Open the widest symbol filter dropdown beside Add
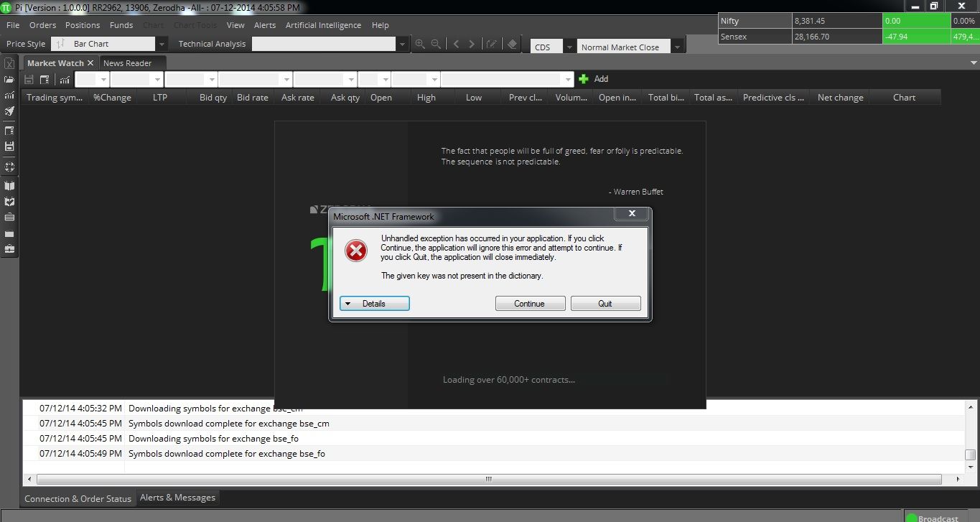The height and width of the screenshot is (522, 980). (569, 79)
